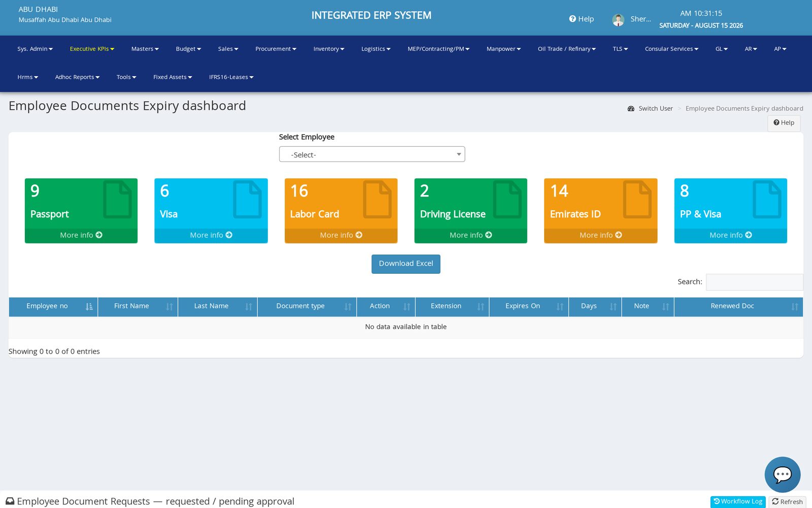
Task: Click the 'Showing 0 to 0 of 0 entries' text
Action: click(x=54, y=352)
